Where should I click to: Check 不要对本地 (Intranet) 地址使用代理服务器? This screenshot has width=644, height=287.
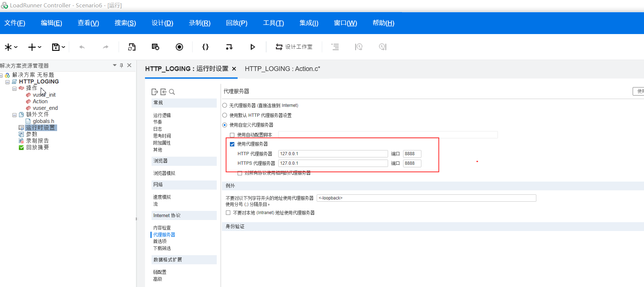(228, 213)
